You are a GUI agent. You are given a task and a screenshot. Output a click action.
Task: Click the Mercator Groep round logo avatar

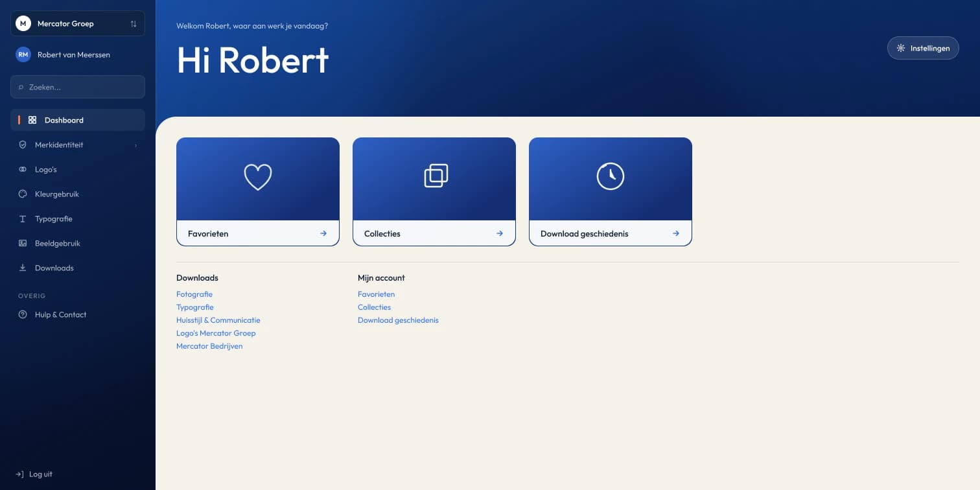23,23
